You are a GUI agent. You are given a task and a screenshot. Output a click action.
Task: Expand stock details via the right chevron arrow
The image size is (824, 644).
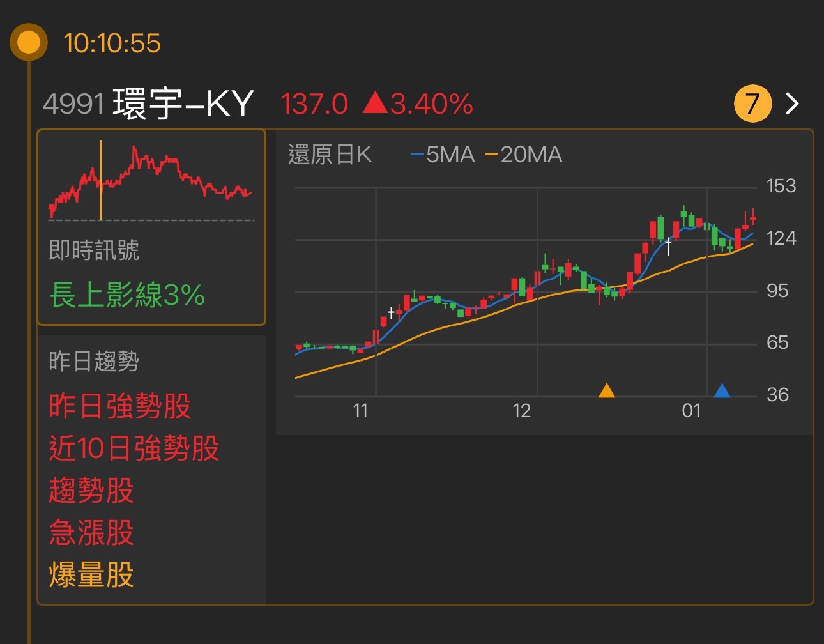(791, 102)
